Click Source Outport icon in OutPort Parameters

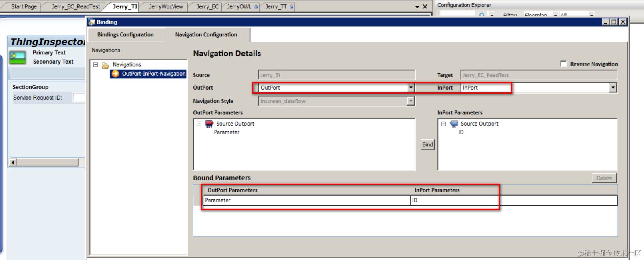[209, 124]
